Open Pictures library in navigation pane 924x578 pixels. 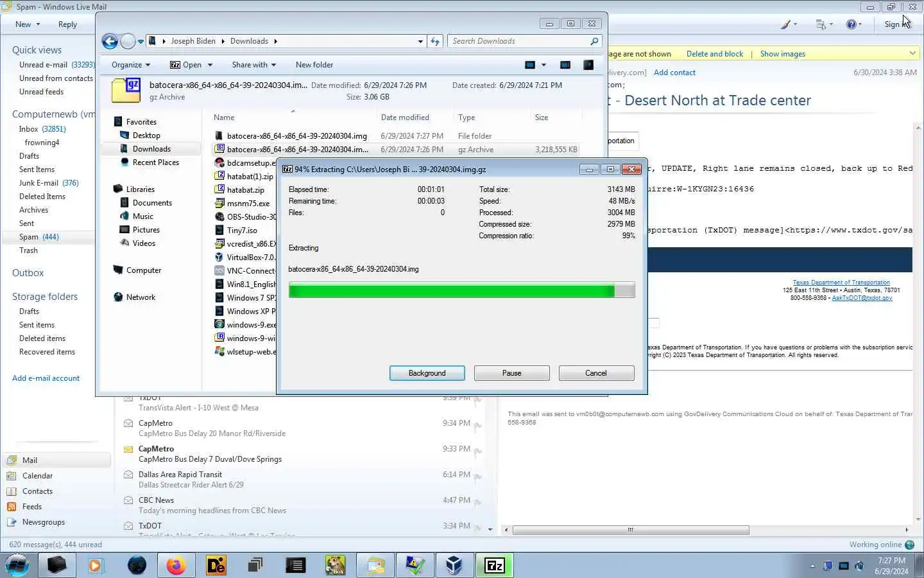[x=146, y=230]
